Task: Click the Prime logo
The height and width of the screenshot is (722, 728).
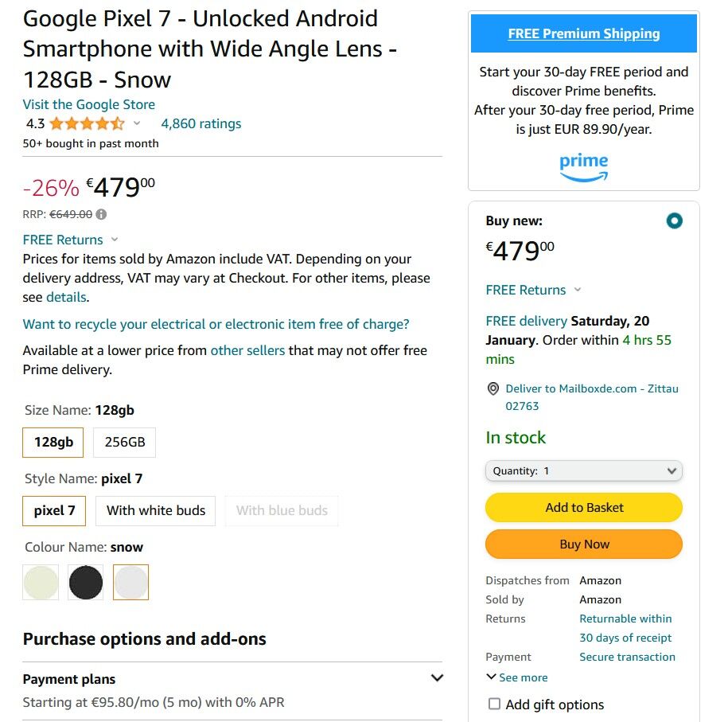Action: pyautogui.click(x=583, y=167)
